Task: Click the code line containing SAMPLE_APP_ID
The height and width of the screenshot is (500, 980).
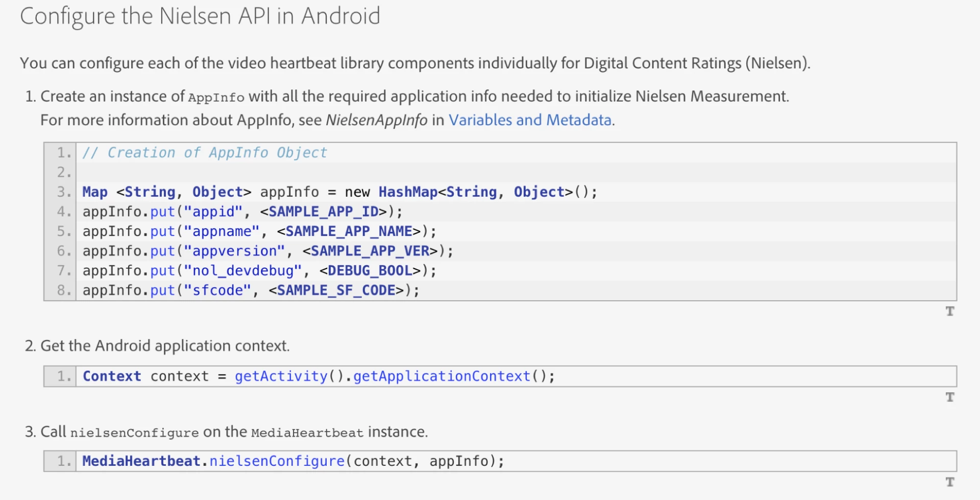Action: pos(242,211)
